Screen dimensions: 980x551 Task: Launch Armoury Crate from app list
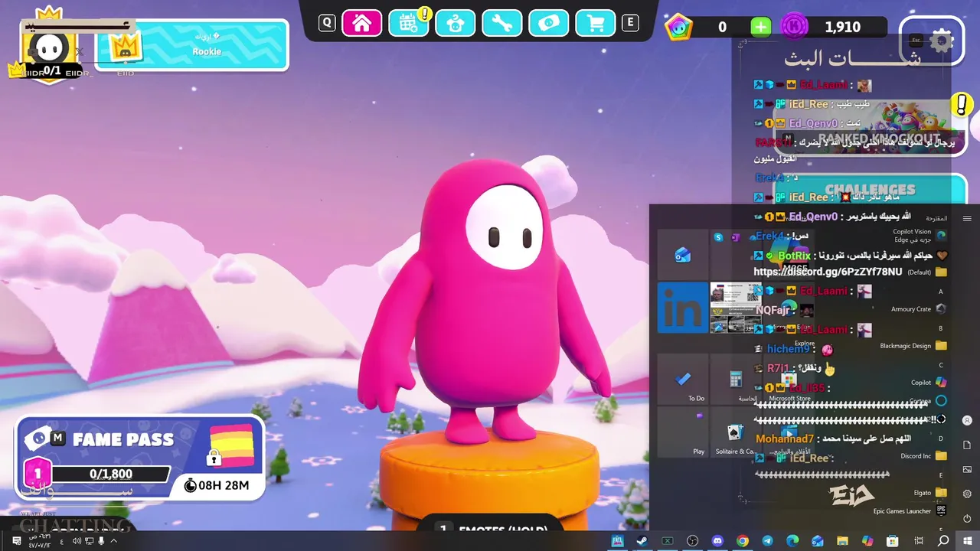coord(918,309)
